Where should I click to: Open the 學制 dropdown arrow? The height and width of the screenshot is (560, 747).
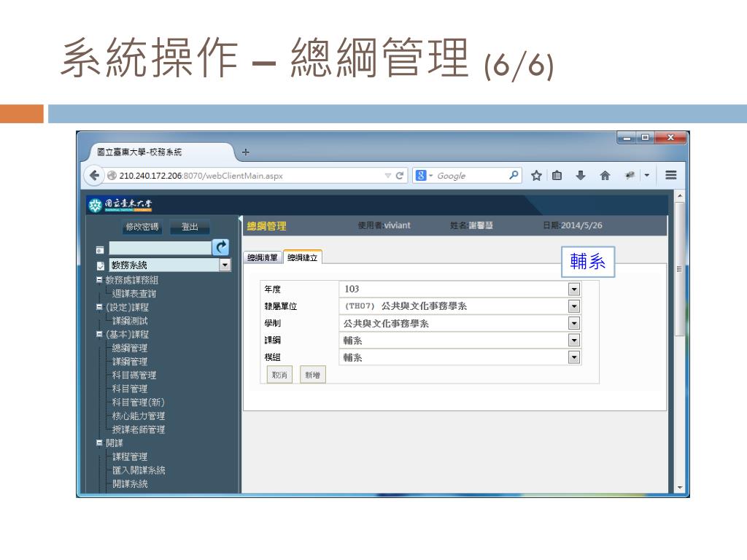574,323
